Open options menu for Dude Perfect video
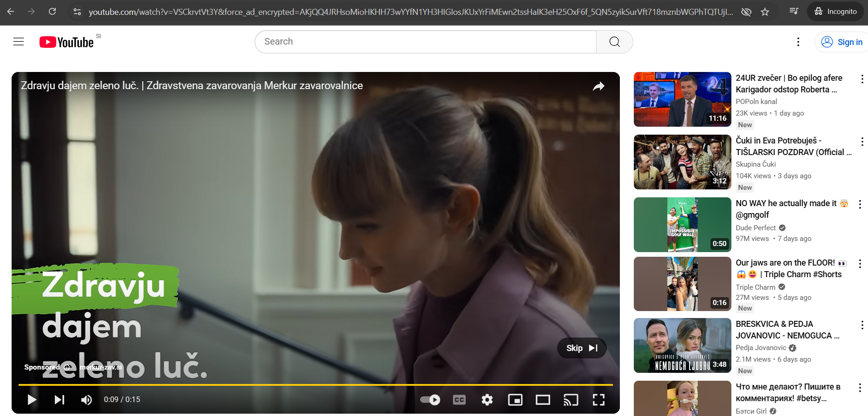Screen dimensions: 868x416 [860, 204]
